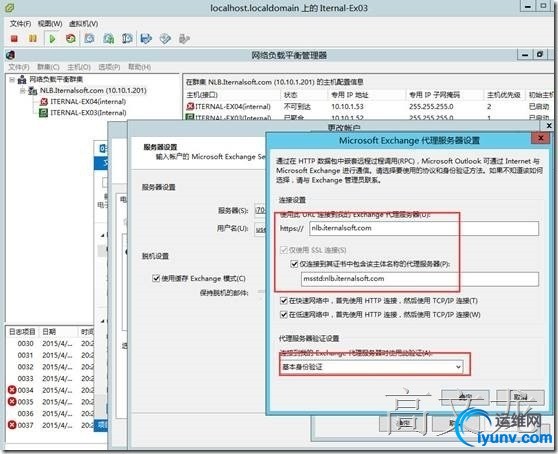558x454 pixels.
Task: Click log entry column header
Action: click(x=22, y=332)
